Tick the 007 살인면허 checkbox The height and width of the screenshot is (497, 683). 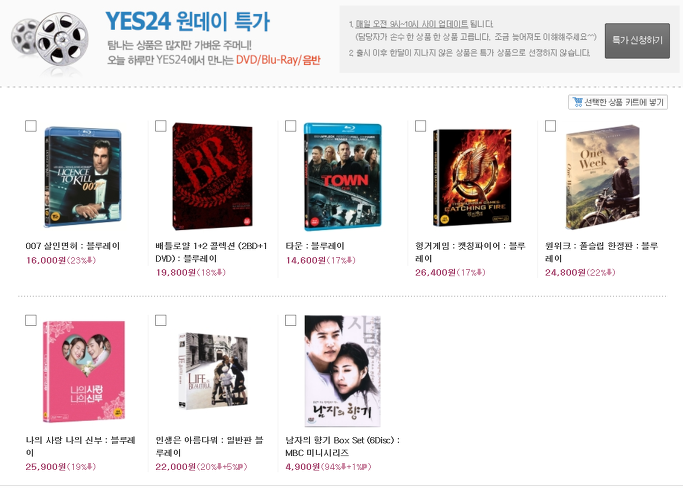(x=31, y=126)
